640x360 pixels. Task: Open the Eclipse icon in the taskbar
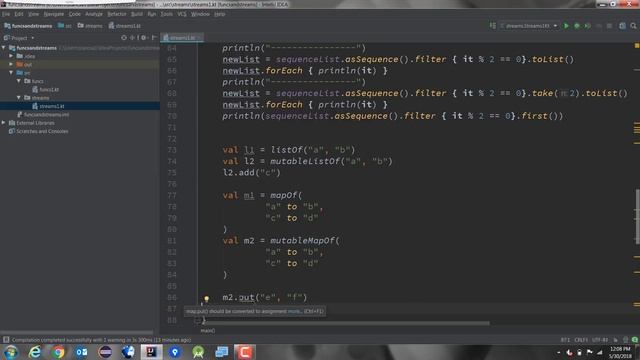pos(105,352)
